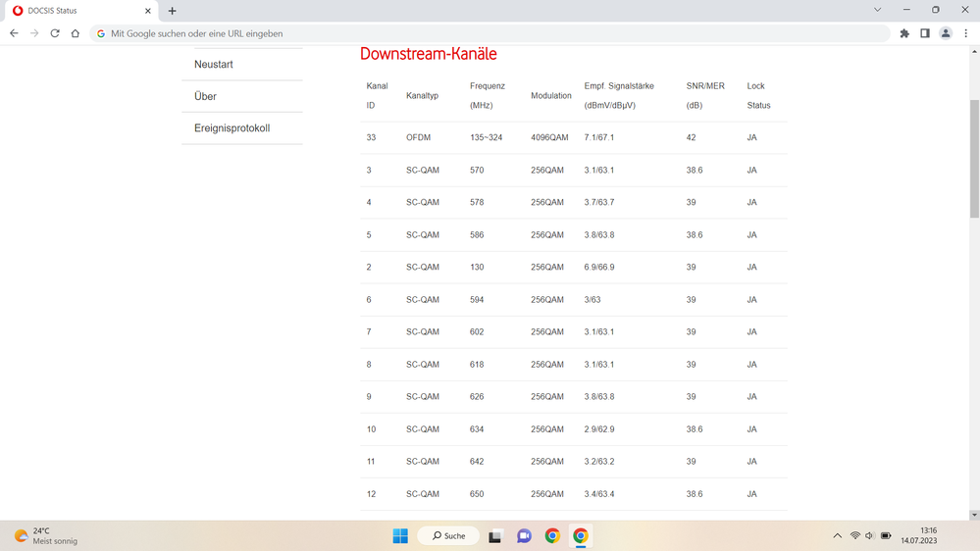Click the 4096QAM modulation cell
This screenshot has width=980, height=551.
[549, 137]
